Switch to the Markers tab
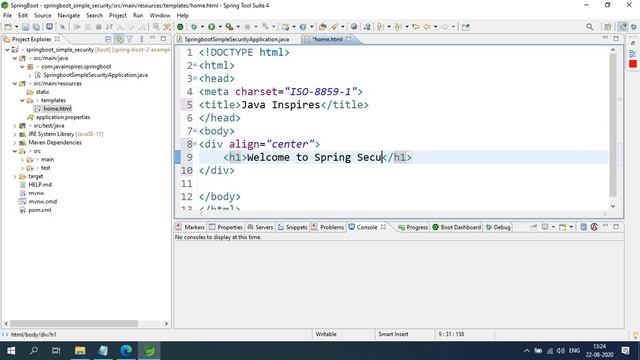Viewport: 640px width, 360px height. coord(190,227)
